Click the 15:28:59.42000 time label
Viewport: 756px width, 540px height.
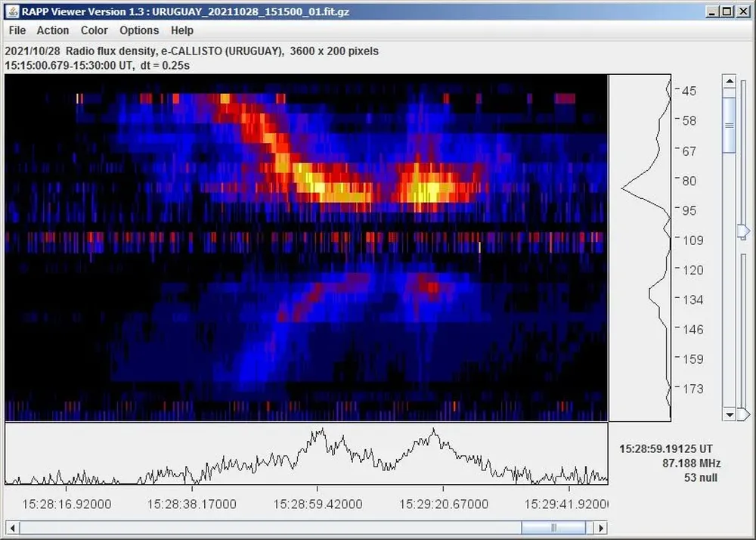pos(318,504)
